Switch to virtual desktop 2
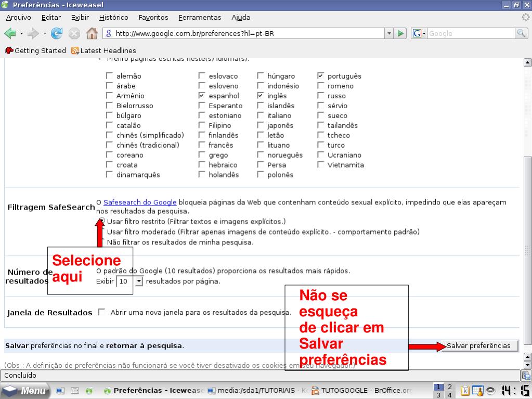 pos(450,387)
